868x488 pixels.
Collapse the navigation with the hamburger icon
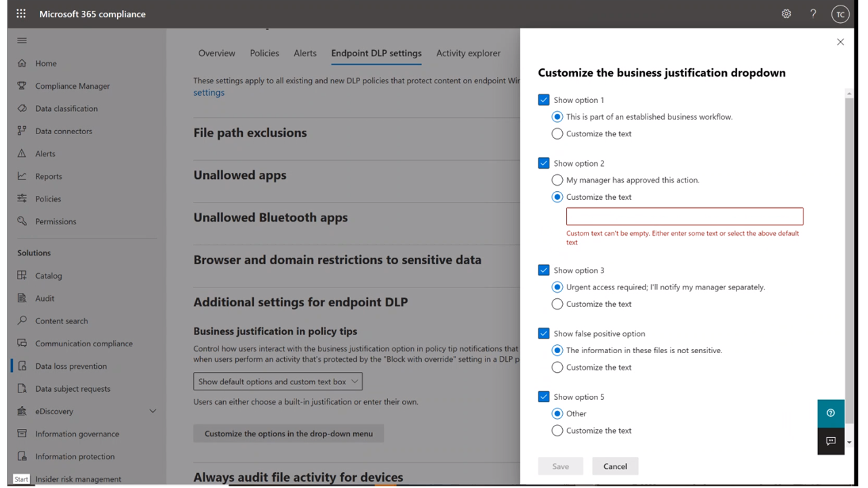point(22,40)
